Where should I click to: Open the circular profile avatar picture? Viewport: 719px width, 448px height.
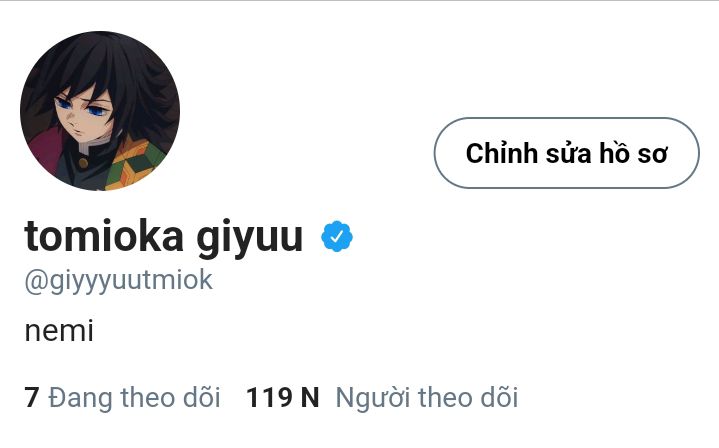pyautogui.click(x=100, y=111)
